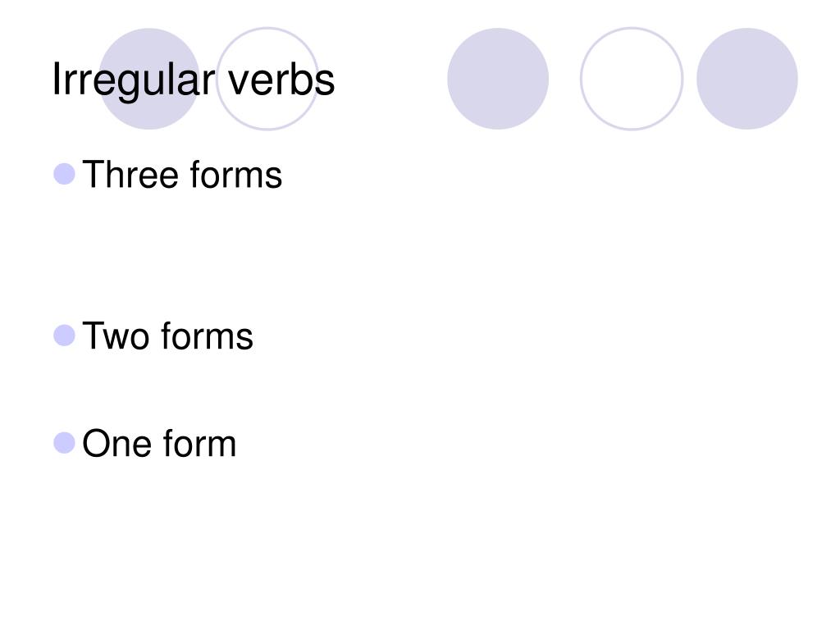840x630 pixels.
Task: Click the word Irregular in the title
Action: click(x=134, y=80)
